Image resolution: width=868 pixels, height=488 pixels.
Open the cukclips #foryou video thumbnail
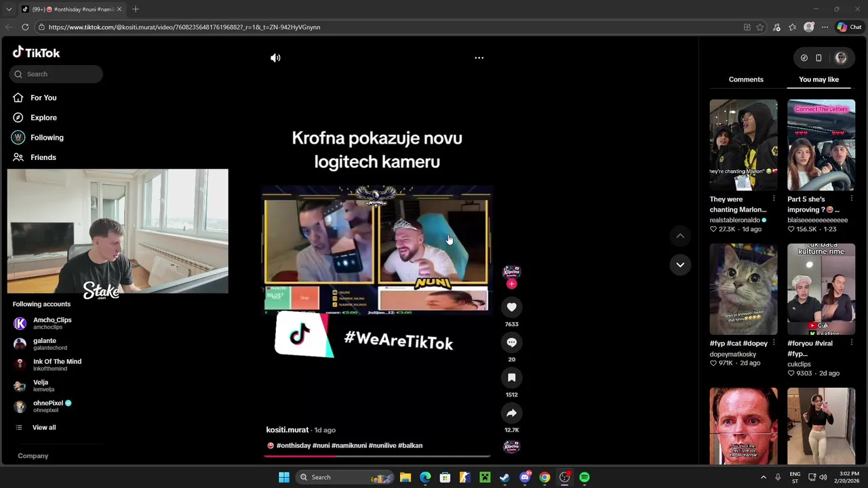(x=821, y=289)
